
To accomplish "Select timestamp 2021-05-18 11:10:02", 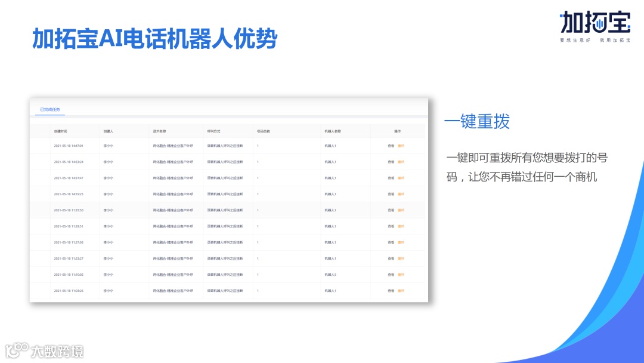I will [x=69, y=275].
